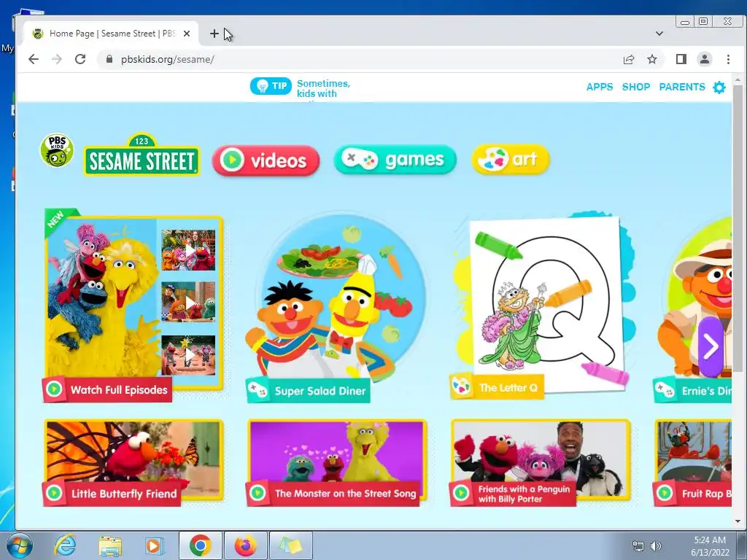
Task: Switch to Firefox in taskbar
Action: coord(246,545)
